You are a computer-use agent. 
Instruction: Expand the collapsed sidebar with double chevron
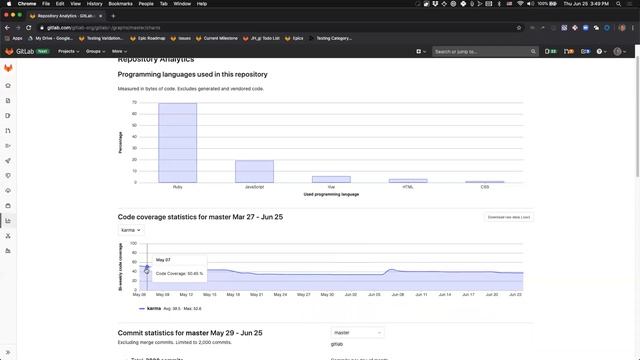8,353
